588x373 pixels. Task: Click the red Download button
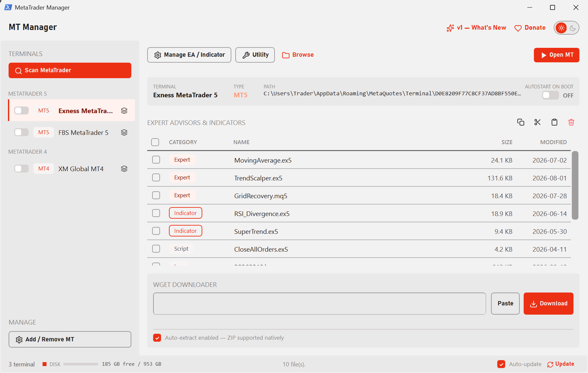tap(548, 303)
